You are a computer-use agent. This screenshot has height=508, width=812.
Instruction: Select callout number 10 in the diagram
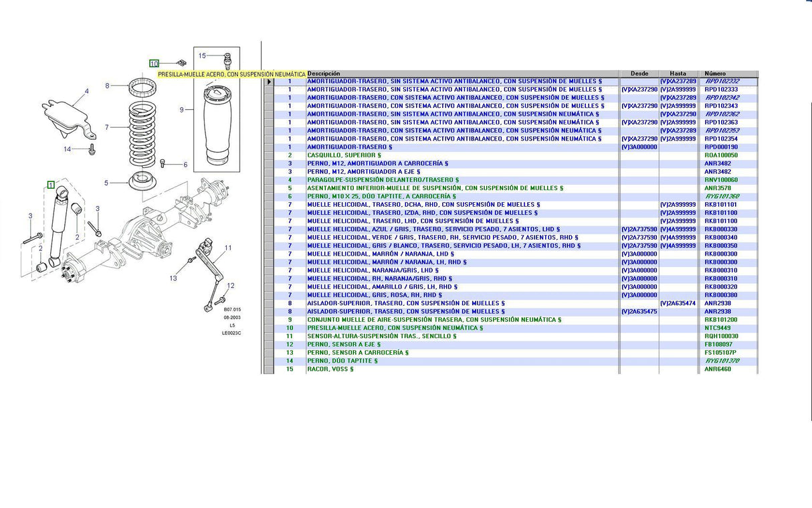pos(154,64)
